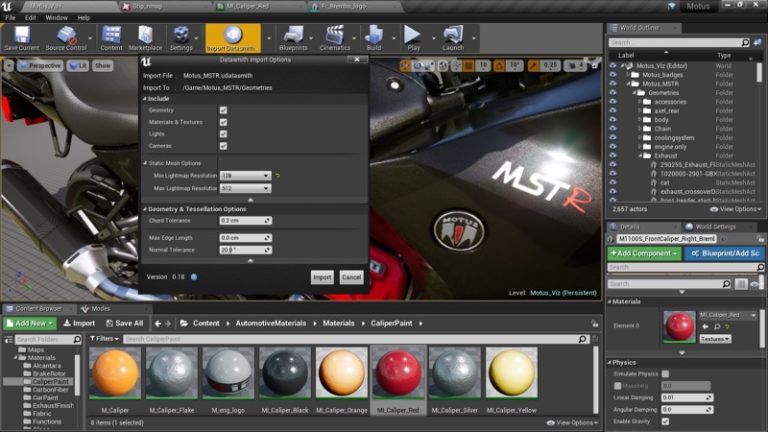Screen dimensions: 768x432
Task: Open the MI_Caliper_Red material dropdown
Action: [x=727, y=315]
